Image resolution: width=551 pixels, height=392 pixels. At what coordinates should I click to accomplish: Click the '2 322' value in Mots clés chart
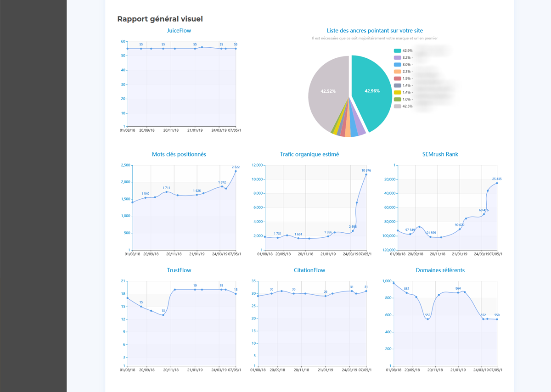click(x=236, y=167)
